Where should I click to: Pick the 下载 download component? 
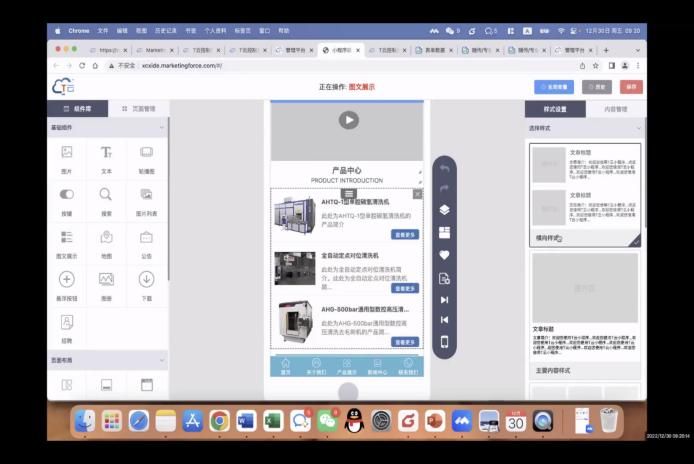click(x=146, y=284)
